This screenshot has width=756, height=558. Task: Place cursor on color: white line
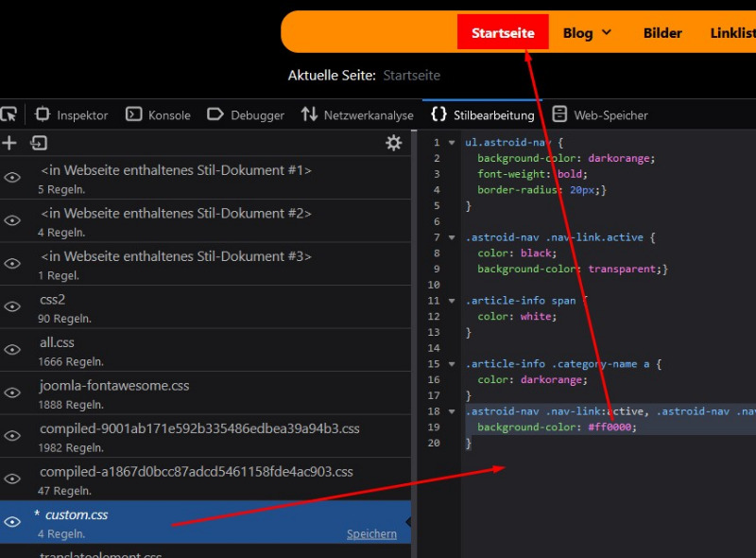coord(516,317)
